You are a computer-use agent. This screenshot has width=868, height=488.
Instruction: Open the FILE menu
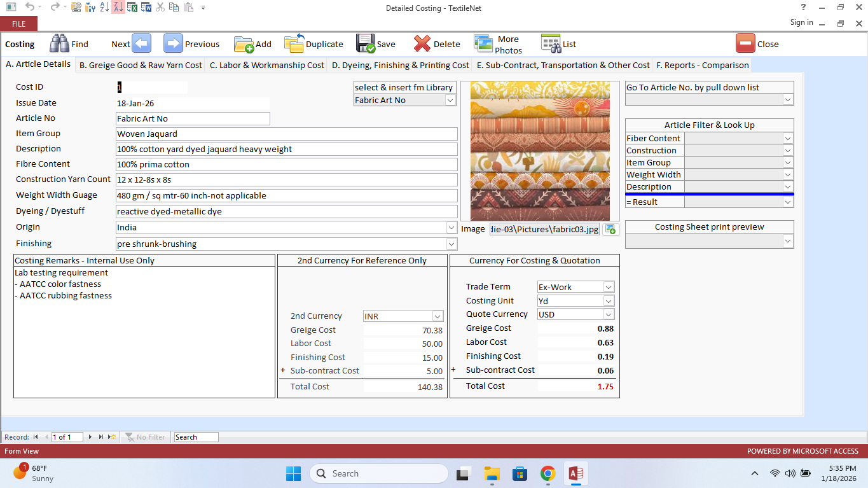click(x=18, y=24)
